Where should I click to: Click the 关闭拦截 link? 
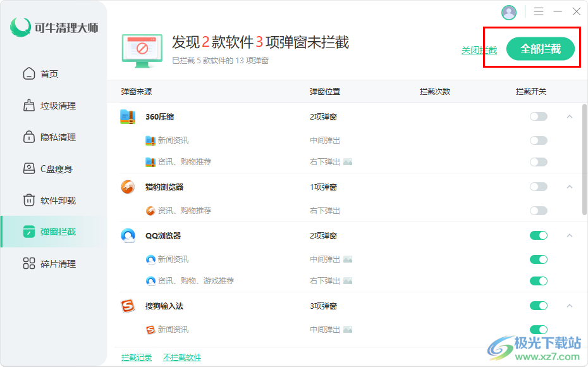pos(479,50)
